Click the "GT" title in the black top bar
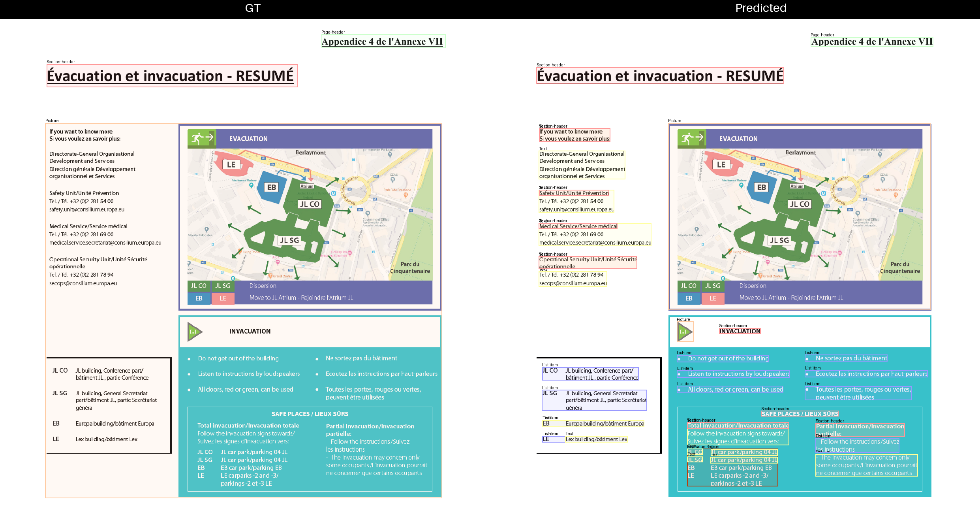980x524 pixels. (x=253, y=8)
